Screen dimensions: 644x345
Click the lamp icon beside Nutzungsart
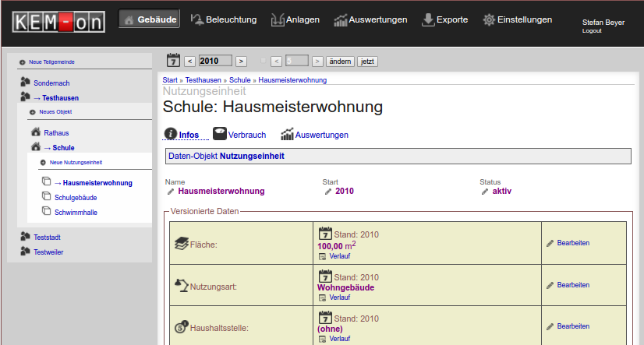182,285
